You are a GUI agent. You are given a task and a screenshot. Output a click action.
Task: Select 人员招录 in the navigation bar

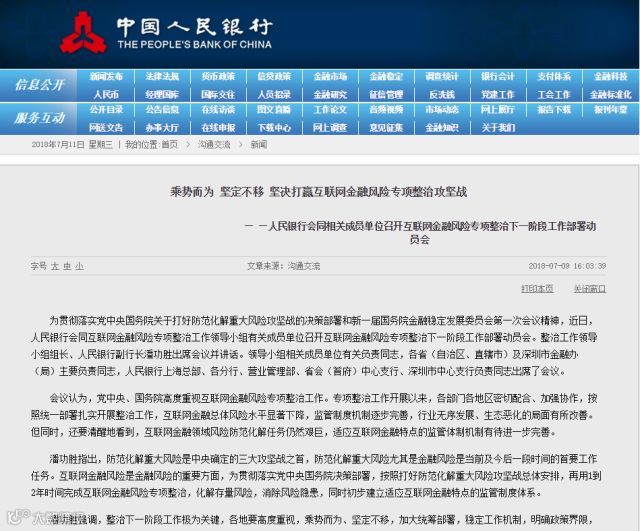point(274,95)
